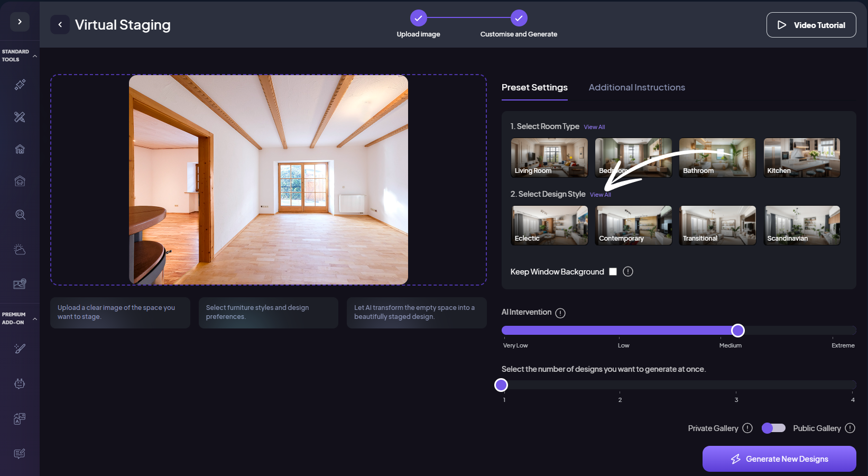Viewport: 868px width, 476px height.
Task: Select the Preset Settings tab
Action: pos(534,88)
